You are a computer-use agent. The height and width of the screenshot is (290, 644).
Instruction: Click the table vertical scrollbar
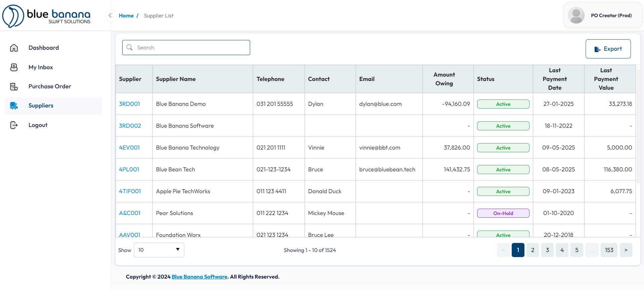point(638,126)
